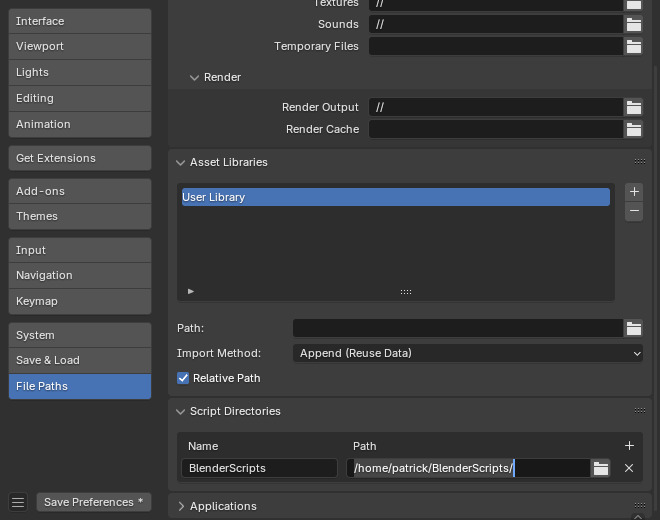Browse folder for Render Output

pyautogui.click(x=633, y=107)
